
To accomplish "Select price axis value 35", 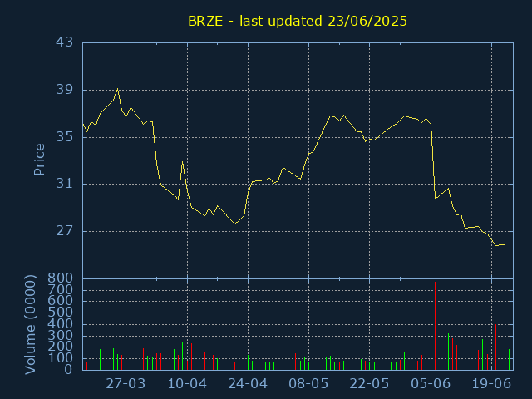I will coord(64,137).
